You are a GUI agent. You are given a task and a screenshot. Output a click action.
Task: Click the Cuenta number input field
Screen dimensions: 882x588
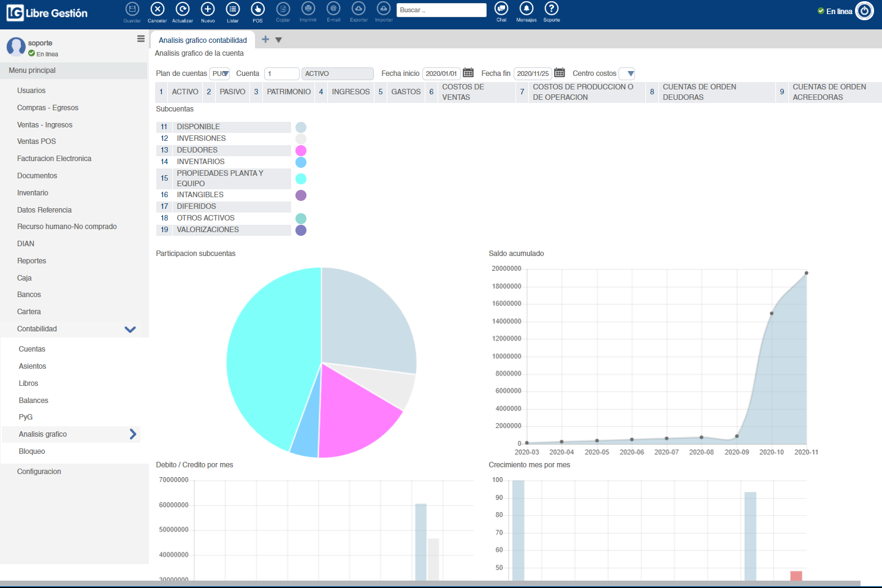point(282,73)
